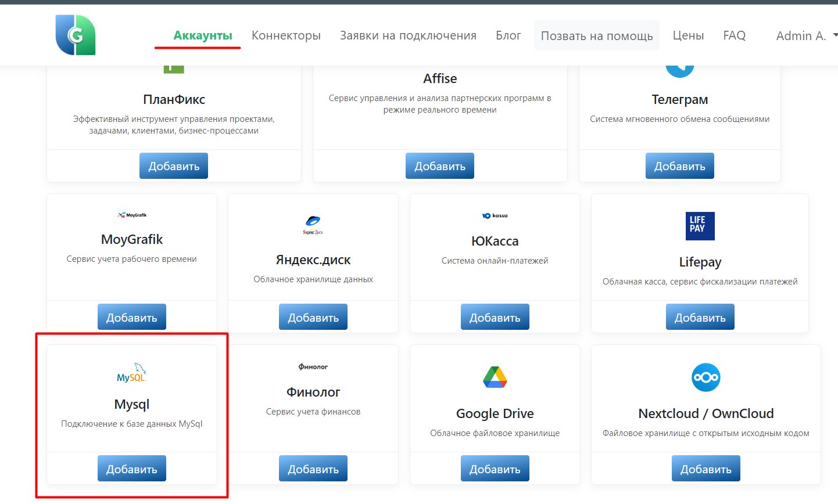Click the ПланФикс card title
The image size is (838, 504).
(x=174, y=99)
